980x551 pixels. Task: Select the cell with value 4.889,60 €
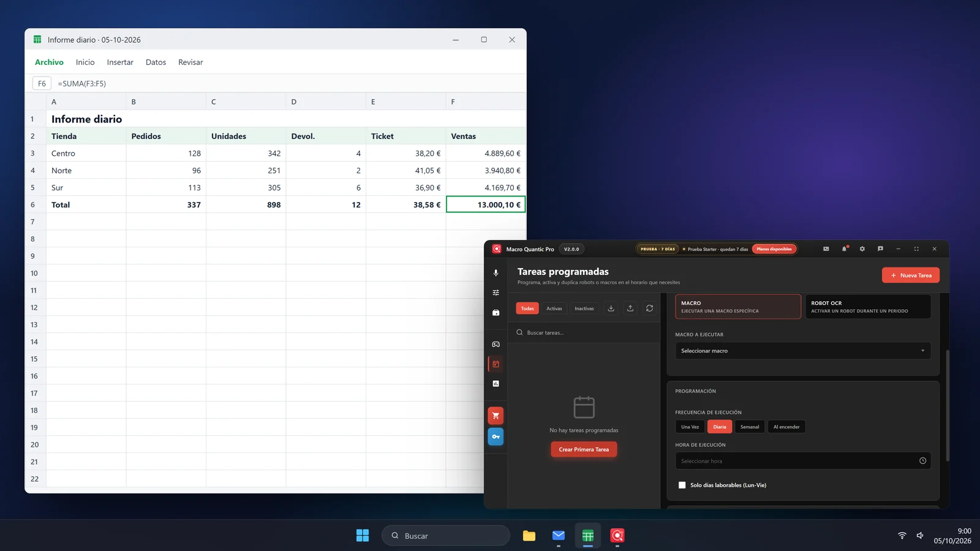click(486, 153)
